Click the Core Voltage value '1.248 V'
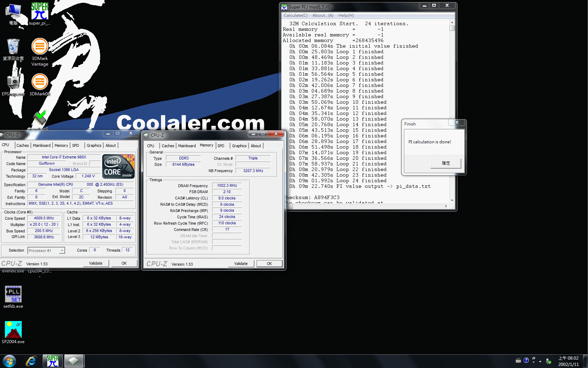This screenshot has width=588, height=368. pyautogui.click(x=88, y=176)
